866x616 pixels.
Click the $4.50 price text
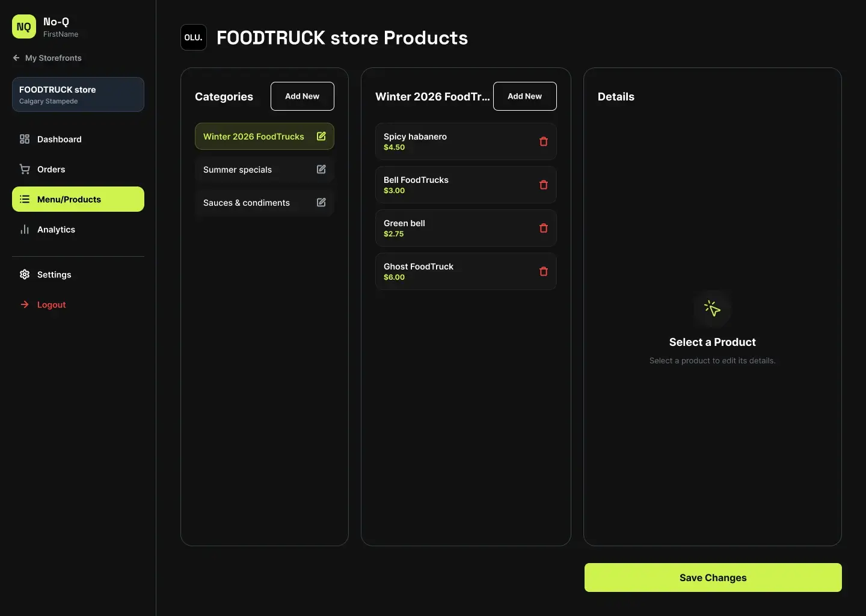(x=395, y=147)
